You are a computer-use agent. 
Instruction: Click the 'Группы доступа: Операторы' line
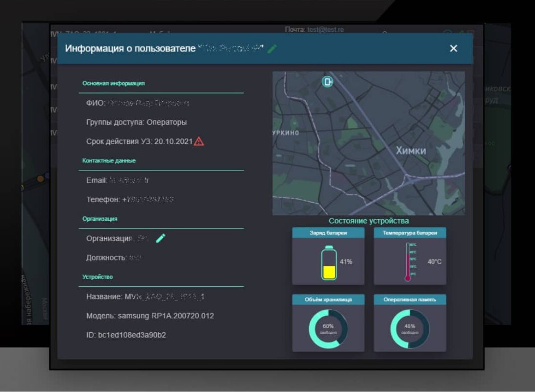click(136, 122)
